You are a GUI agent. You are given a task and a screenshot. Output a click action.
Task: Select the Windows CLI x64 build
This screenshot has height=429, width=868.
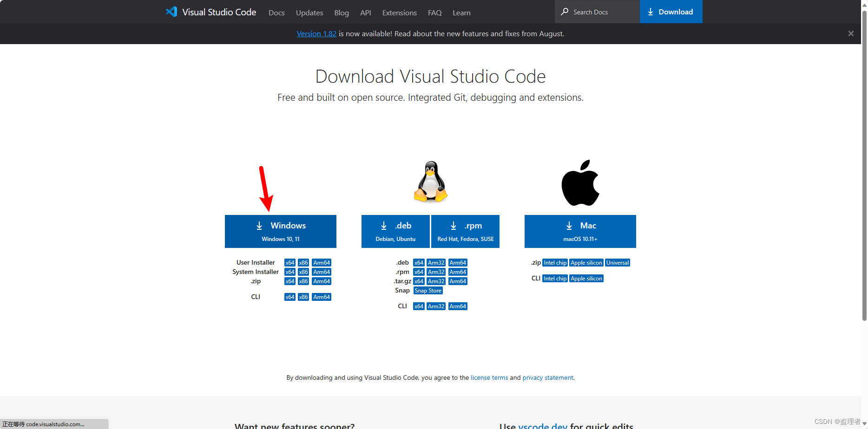pyautogui.click(x=290, y=297)
